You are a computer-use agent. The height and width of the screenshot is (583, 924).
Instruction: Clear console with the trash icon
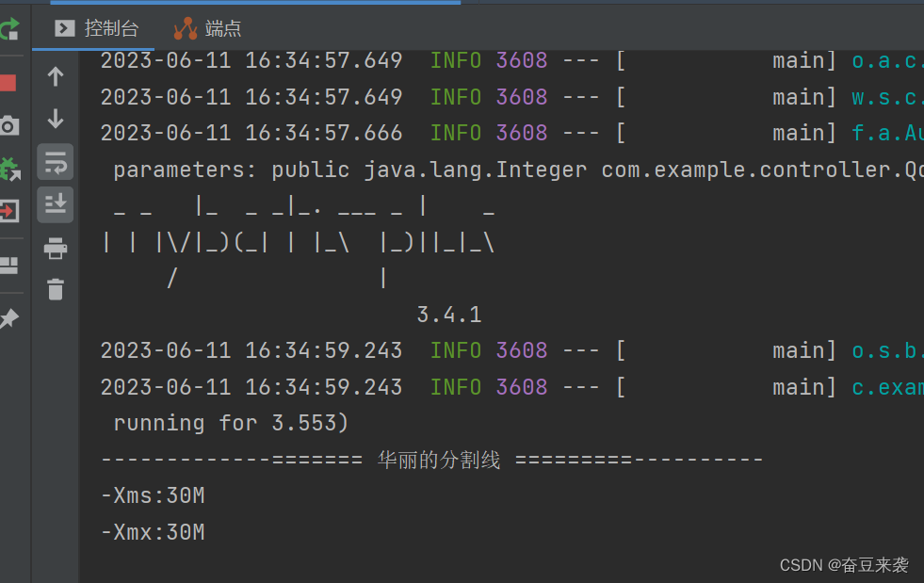tap(56, 289)
